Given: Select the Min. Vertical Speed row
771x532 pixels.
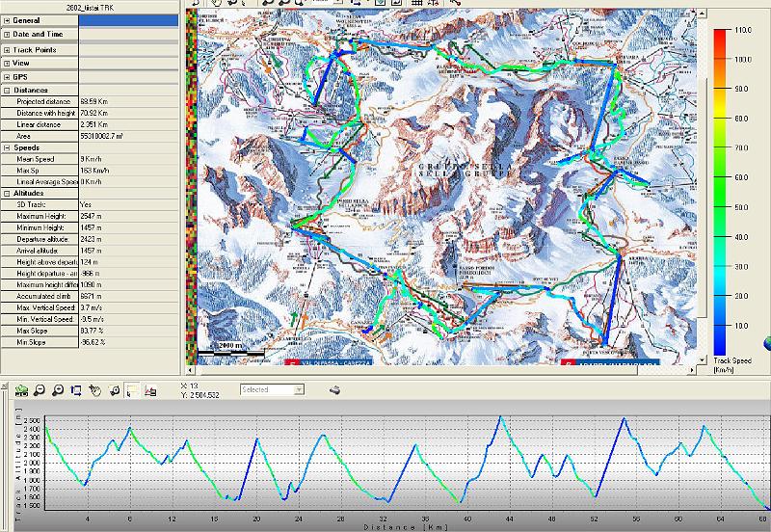Looking at the screenshot, I should (x=90, y=320).
